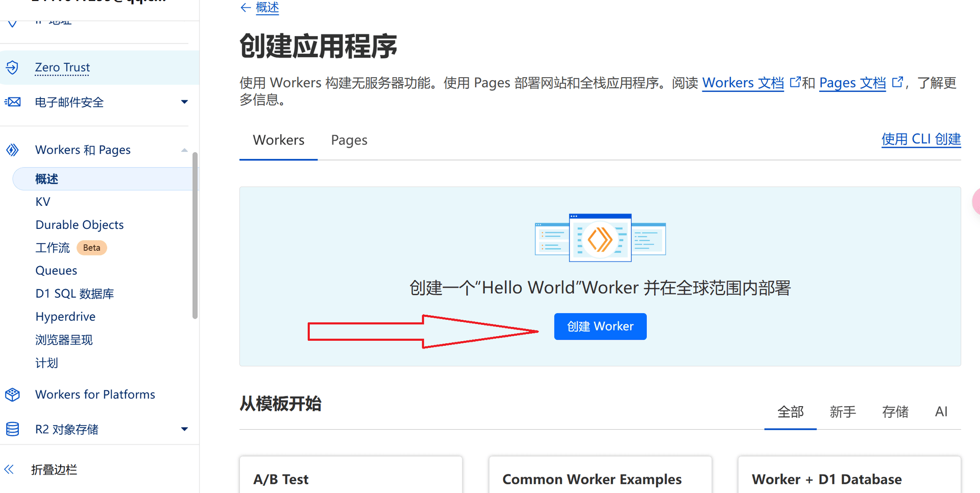
Task: Collapse the Workers 和 Pages section arrow
Action: [184, 150]
